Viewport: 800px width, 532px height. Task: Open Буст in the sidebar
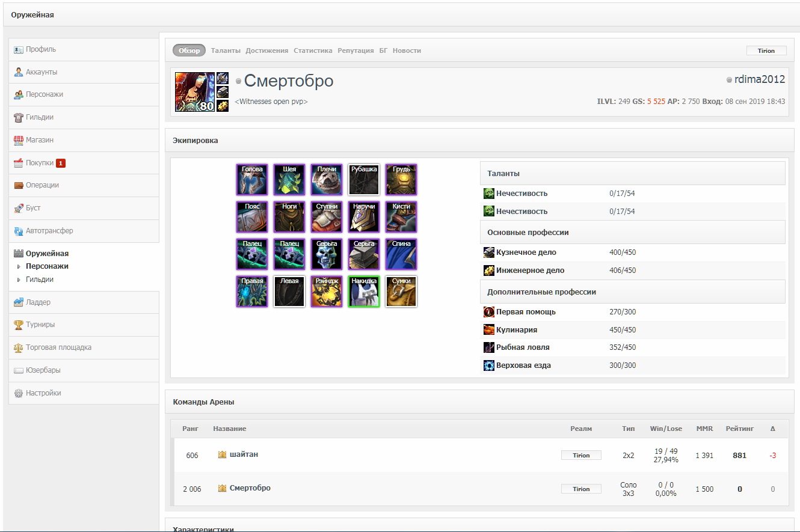(x=84, y=208)
